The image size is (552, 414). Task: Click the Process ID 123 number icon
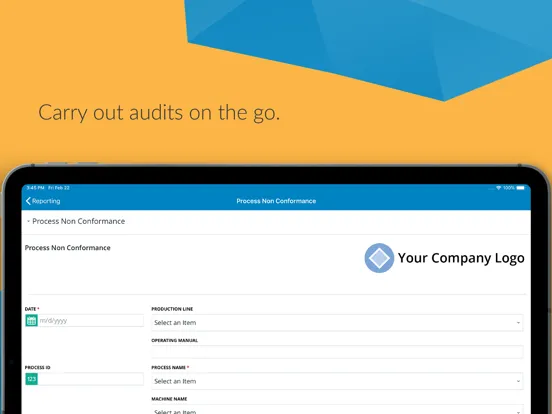click(31, 379)
